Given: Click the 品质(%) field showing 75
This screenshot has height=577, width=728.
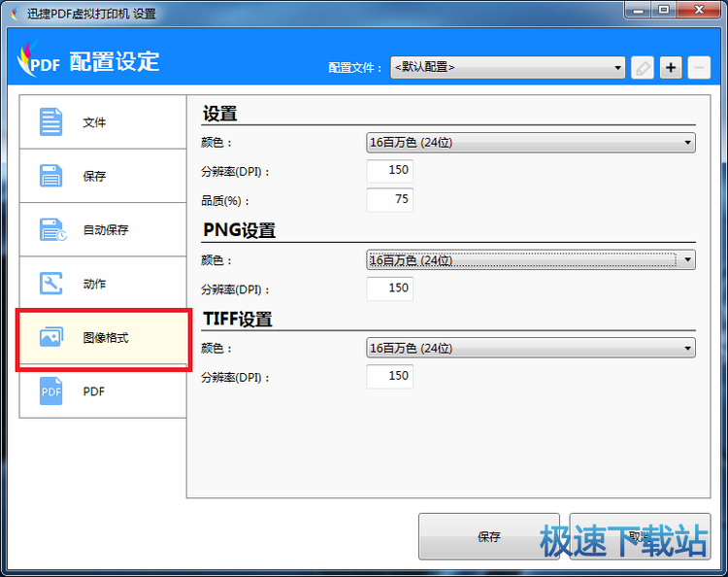Looking at the screenshot, I should pyautogui.click(x=389, y=200).
